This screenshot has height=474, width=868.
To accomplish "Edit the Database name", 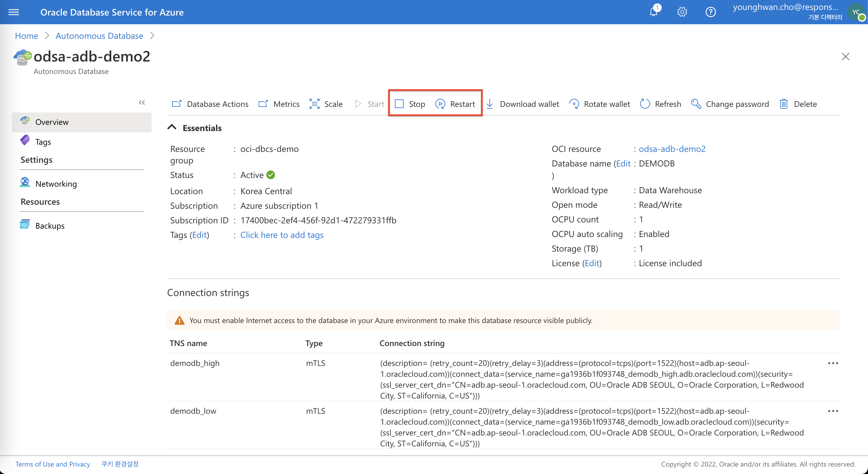I will [x=623, y=163].
